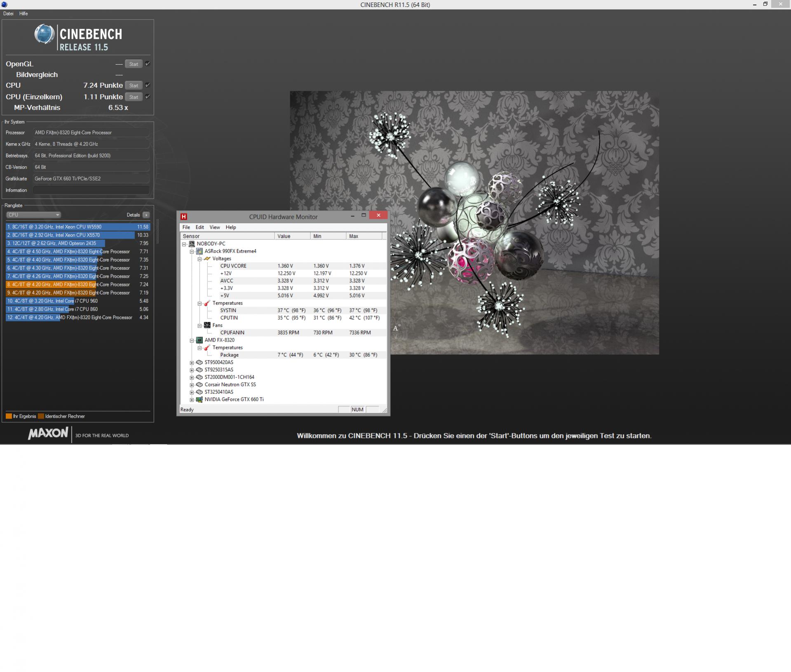The height and width of the screenshot is (672, 791).
Task: Select ranking row Intel Xeon CPU X5570
Action: 78,235
